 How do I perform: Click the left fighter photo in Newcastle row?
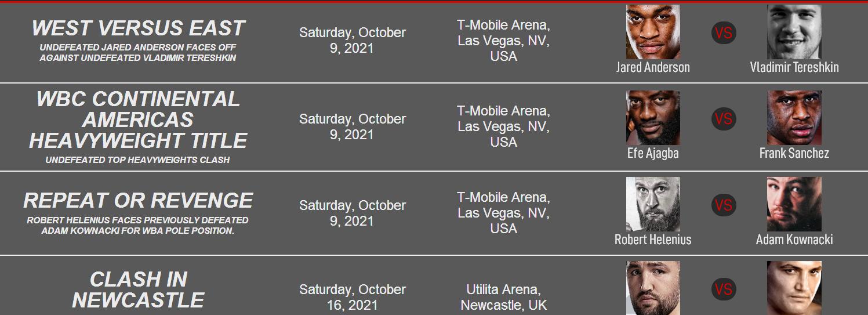653,288
